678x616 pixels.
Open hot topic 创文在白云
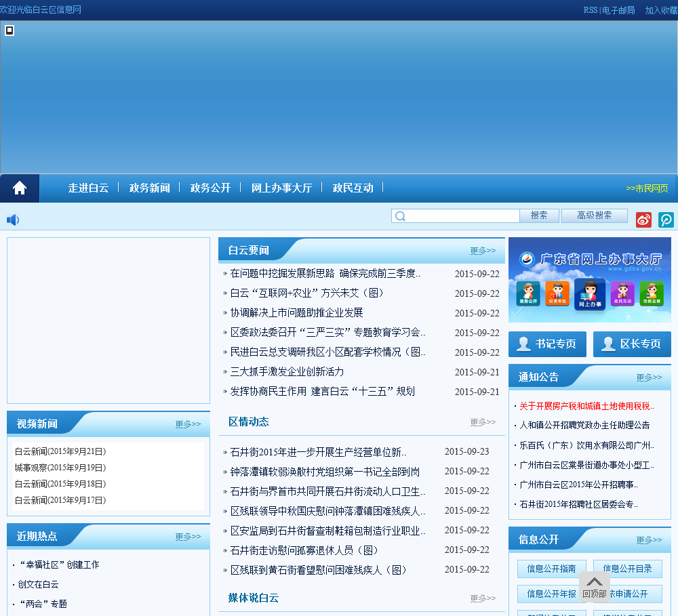(38, 584)
